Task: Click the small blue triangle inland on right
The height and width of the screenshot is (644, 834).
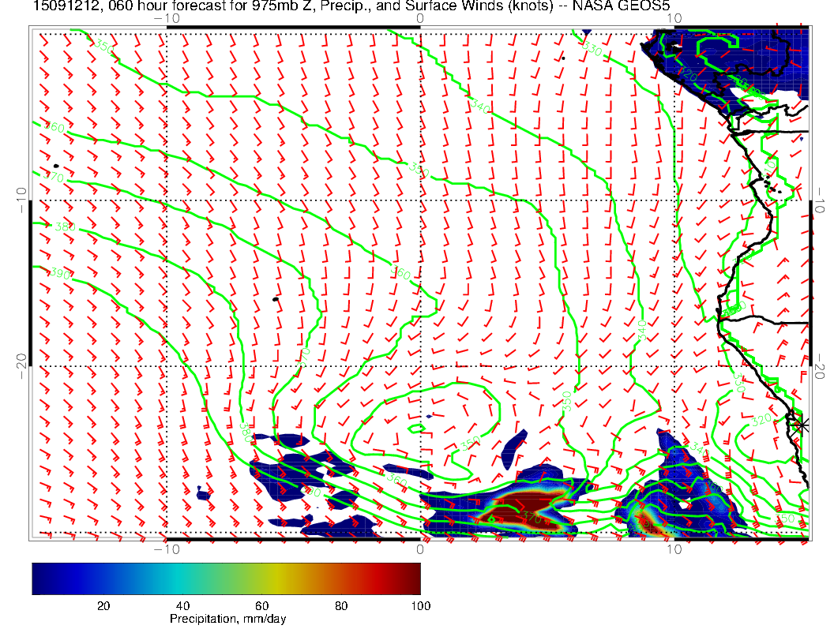Action: (x=801, y=139)
